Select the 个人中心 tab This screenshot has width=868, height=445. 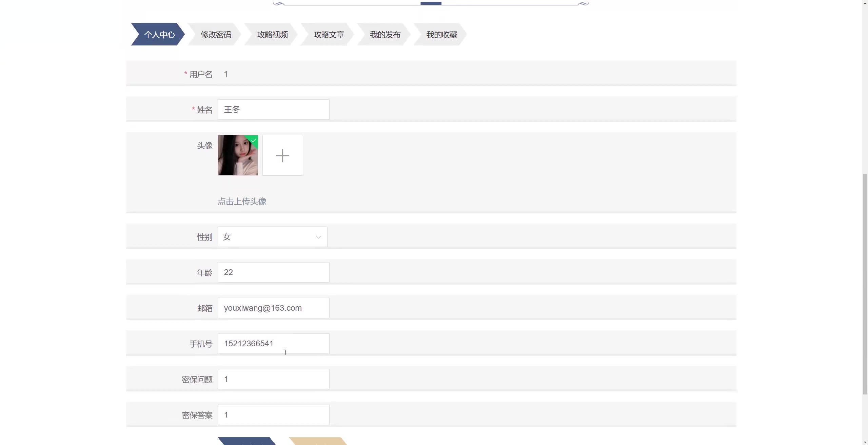[159, 35]
